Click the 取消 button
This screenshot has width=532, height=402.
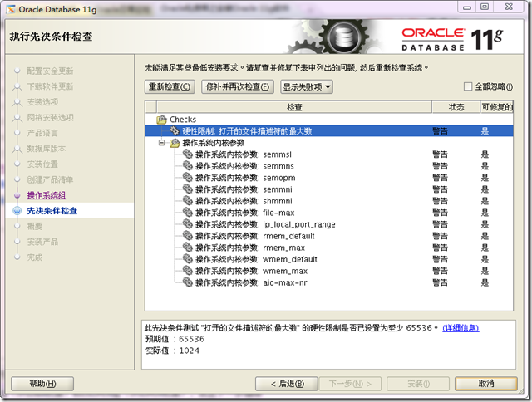486,384
